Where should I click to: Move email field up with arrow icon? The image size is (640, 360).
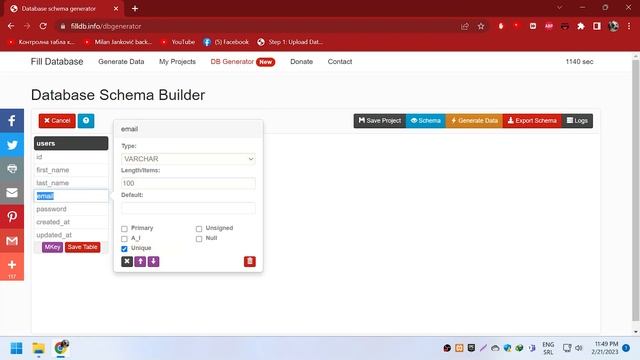coord(140,261)
